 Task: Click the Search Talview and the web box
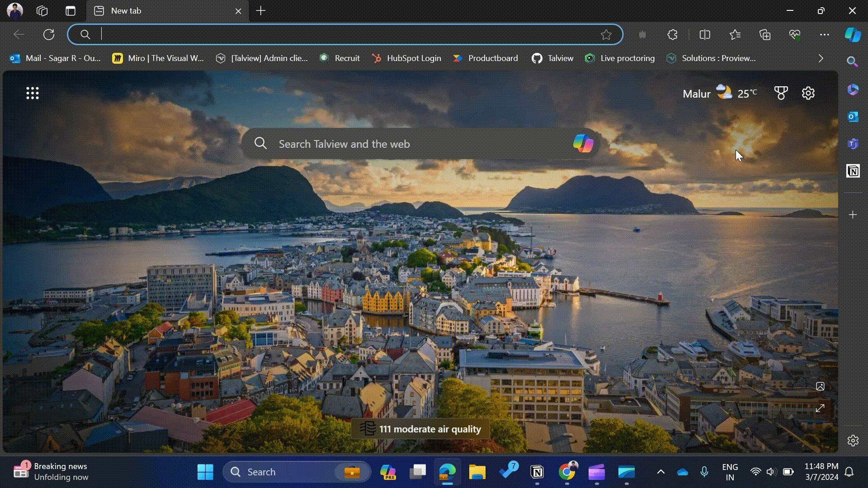pyautogui.click(x=420, y=144)
